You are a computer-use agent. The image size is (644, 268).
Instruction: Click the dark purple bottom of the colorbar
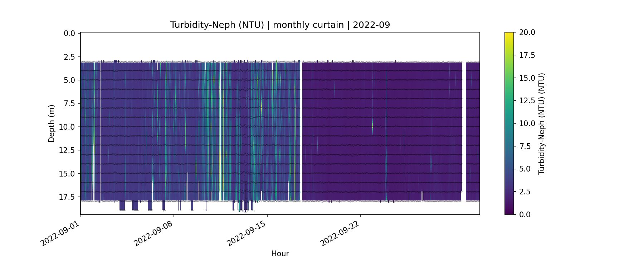tap(509, 212)
